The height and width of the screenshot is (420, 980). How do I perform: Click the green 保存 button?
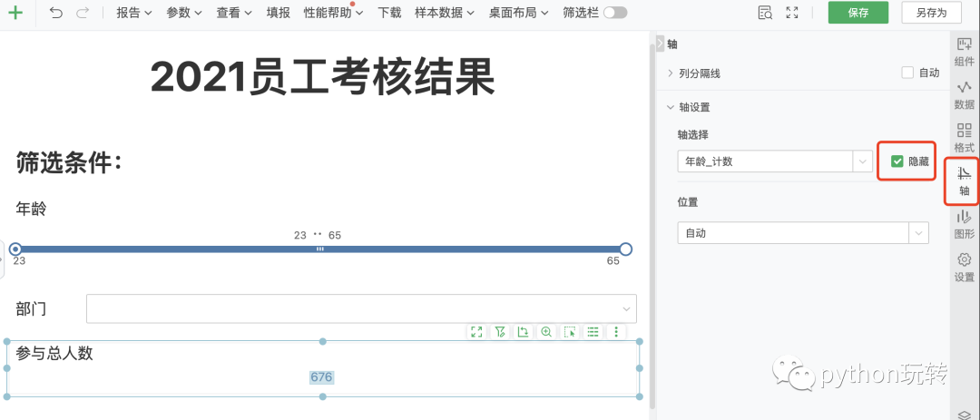coord(858,13)
